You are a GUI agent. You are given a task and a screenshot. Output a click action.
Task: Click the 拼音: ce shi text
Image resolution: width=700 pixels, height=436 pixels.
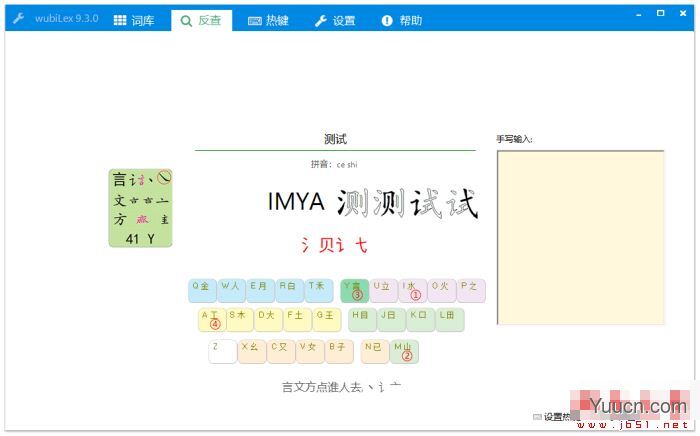pyautogui.click(x=334, y=165)
